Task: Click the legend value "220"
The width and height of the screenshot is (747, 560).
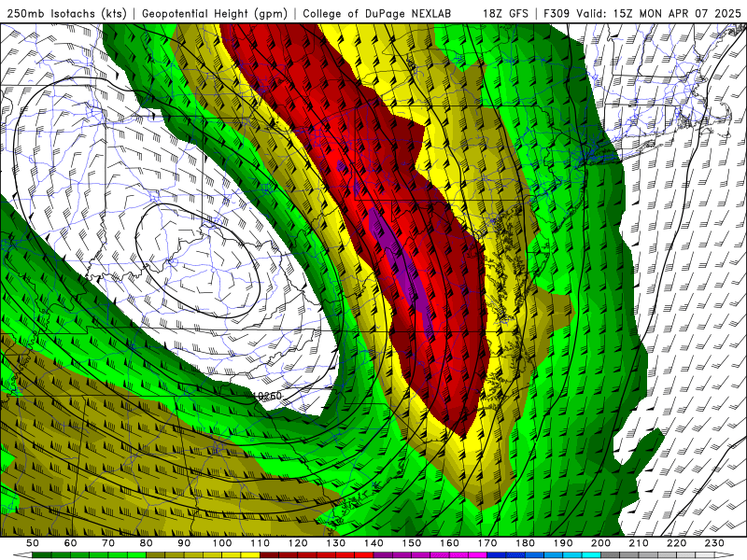Action: [x=676, y=543]
